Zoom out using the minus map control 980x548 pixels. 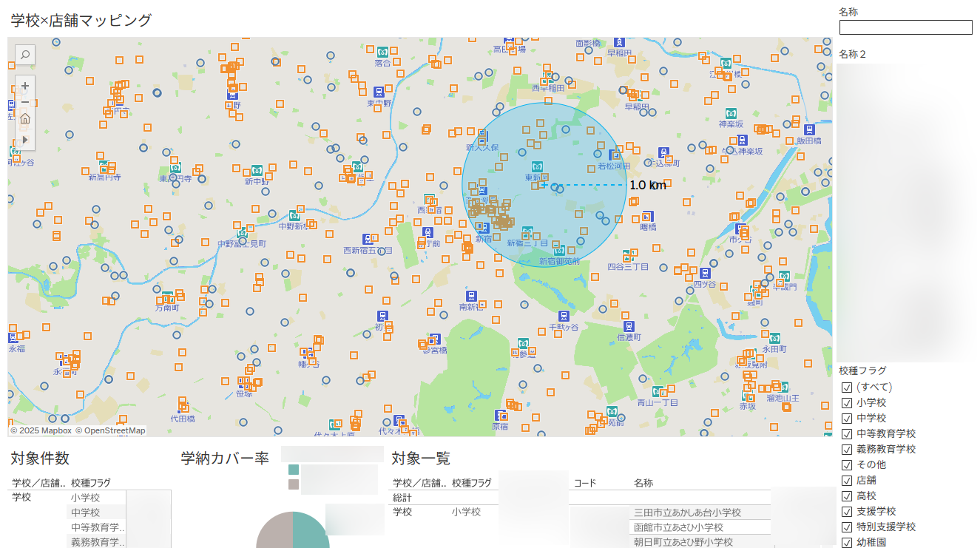pos(25,101)
